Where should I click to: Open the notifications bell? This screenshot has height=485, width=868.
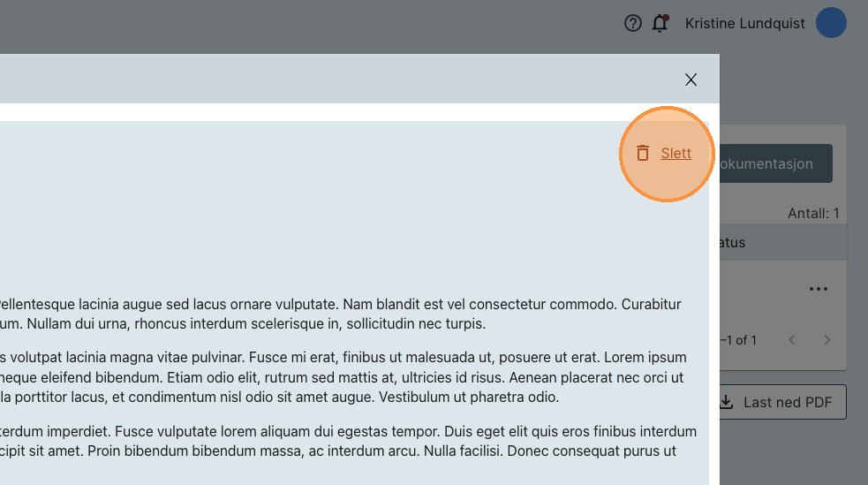[660, 24]
